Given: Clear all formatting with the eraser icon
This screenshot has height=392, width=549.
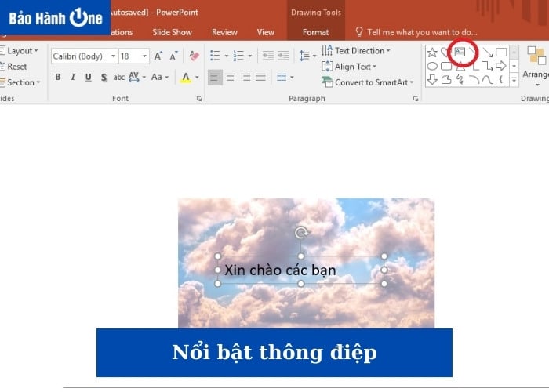Looking at the screenshot, I should click(194, 56).
